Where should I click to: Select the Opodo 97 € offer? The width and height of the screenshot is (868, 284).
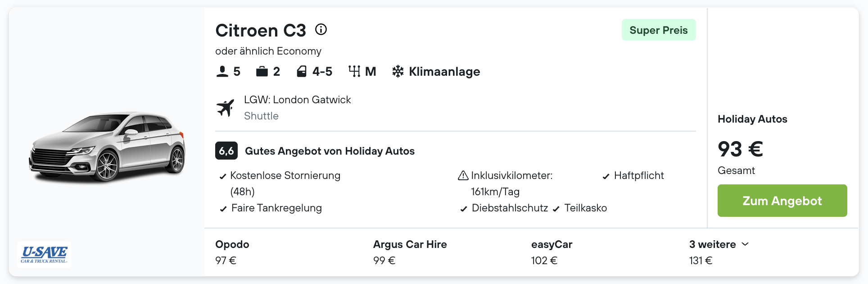click(232, 252)
